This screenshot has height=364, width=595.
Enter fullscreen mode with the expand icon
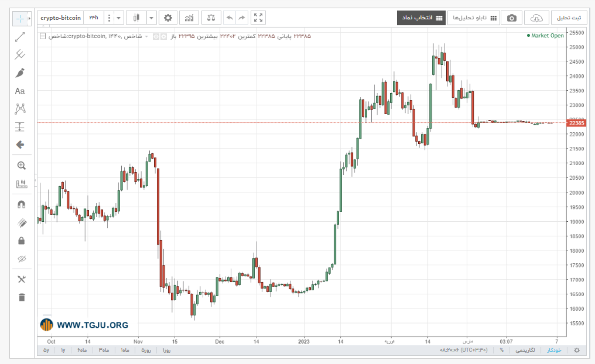coord(258,17)
